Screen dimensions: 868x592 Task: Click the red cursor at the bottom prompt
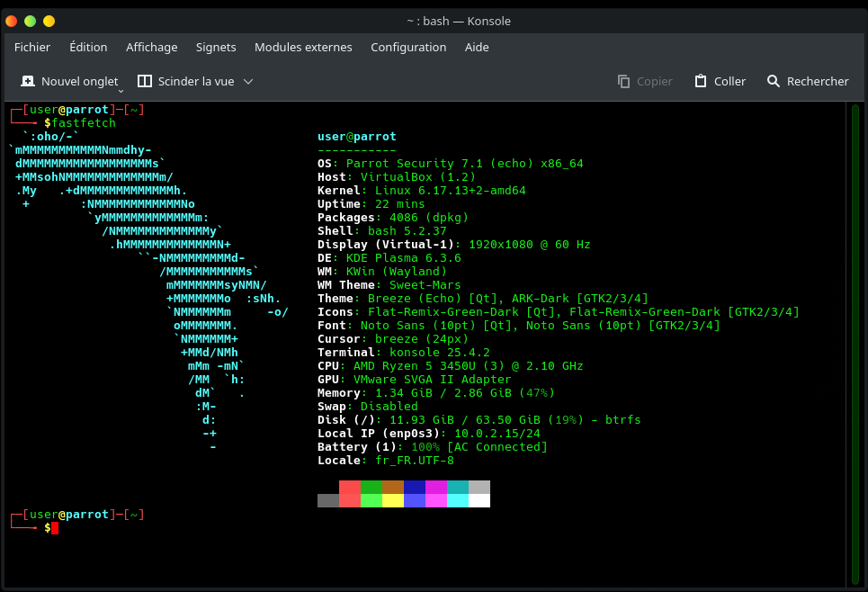[55, 528]
